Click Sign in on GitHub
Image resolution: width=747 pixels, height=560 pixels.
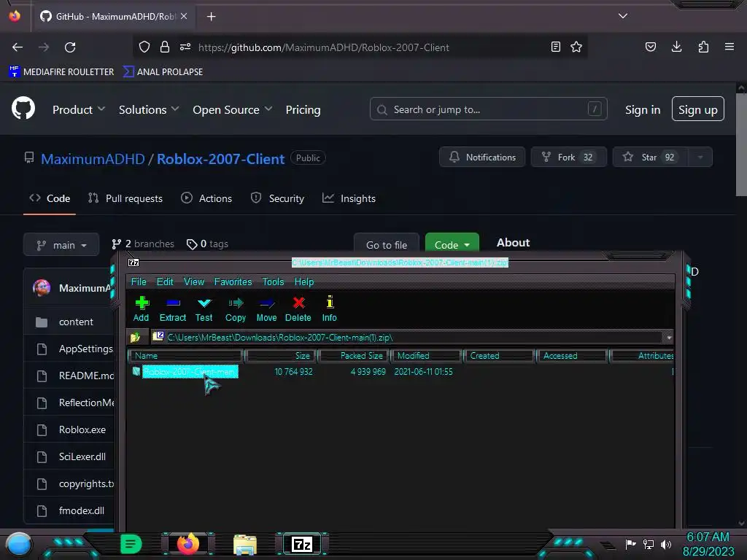tap(643, 110)
